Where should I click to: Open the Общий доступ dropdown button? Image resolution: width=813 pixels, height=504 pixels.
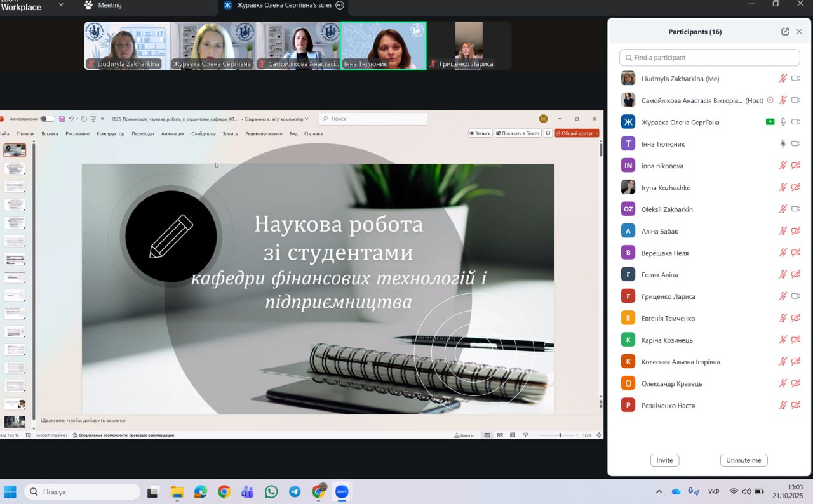tap(577, 133)
